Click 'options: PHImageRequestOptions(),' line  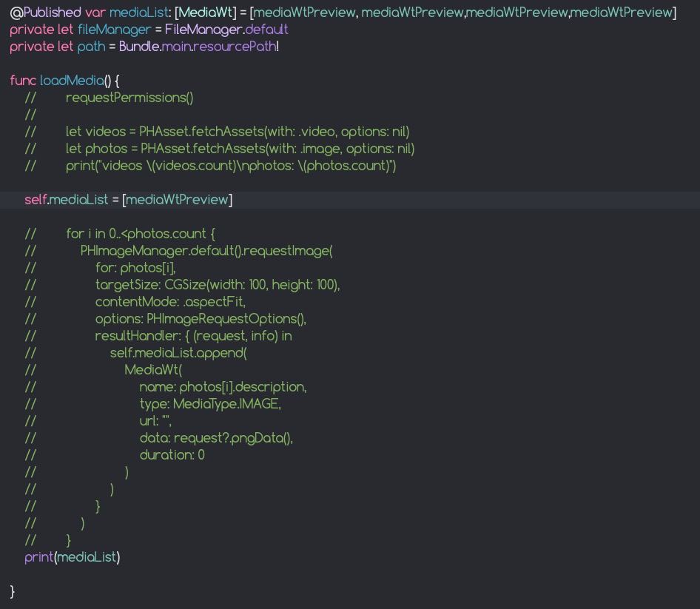[201, 318]
